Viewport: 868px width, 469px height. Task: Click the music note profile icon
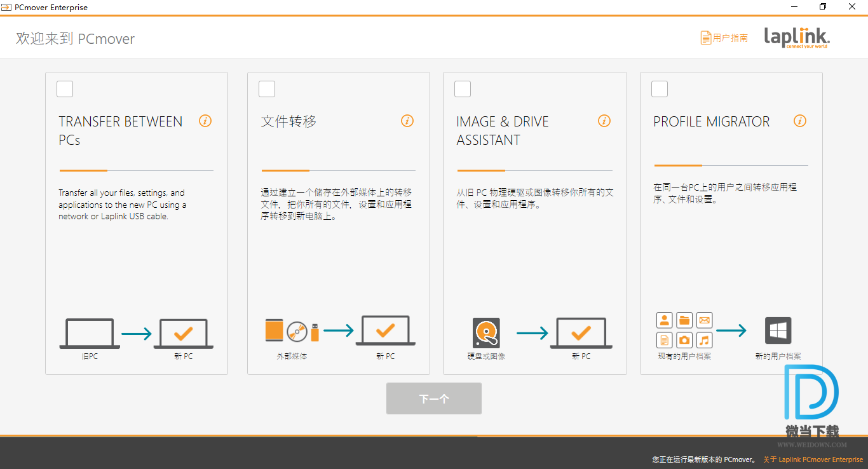tap(704, 339)
